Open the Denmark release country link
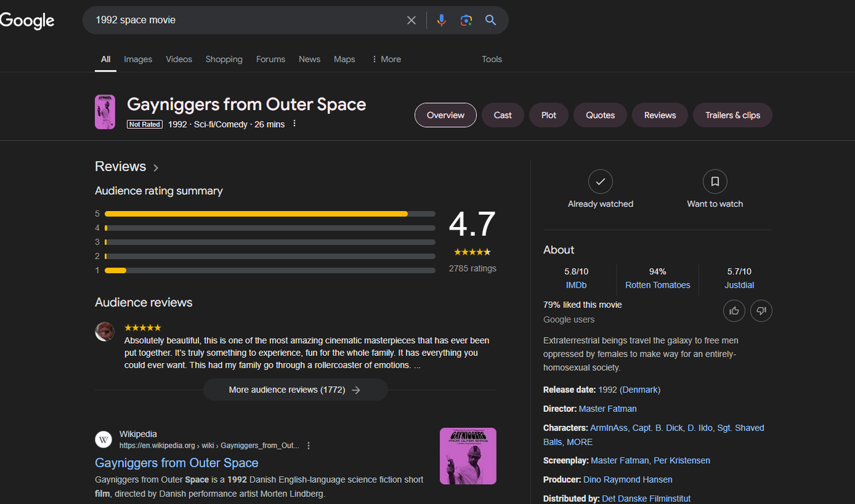 coord(640,390)
